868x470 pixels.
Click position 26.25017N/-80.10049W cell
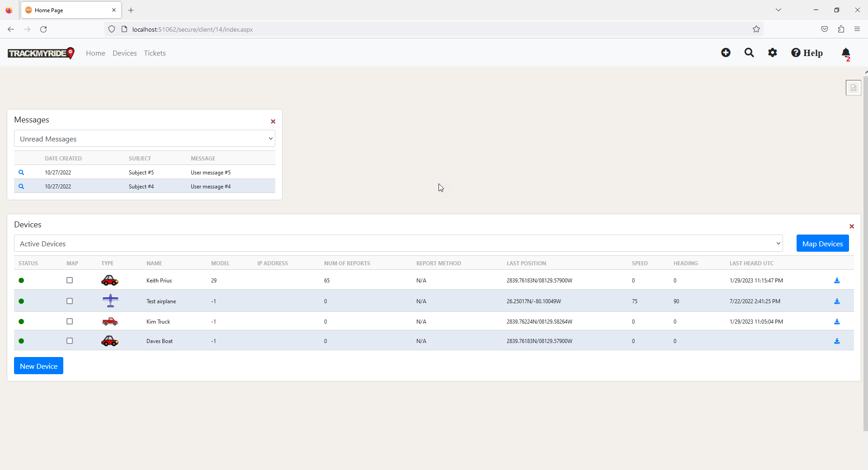534,301
